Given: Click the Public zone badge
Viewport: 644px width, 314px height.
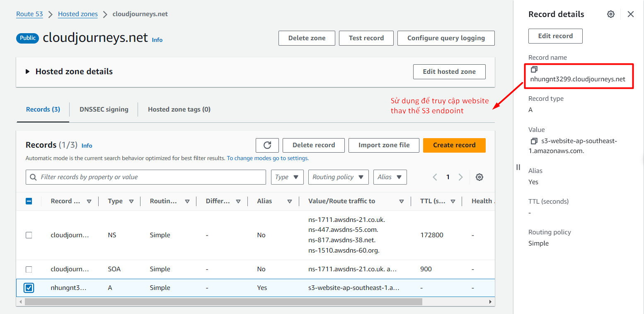Looking at the screenshot, I should [28, 38].
